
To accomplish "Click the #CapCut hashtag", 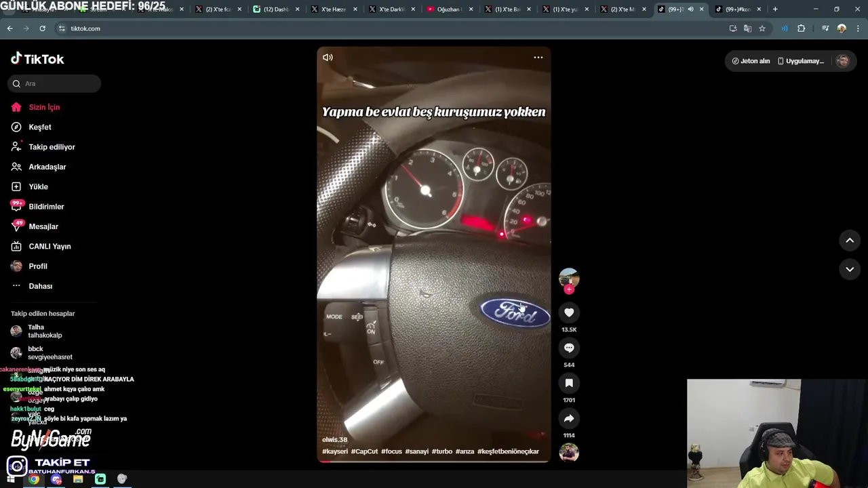I will pyautogui.click(x=364, y=451).
